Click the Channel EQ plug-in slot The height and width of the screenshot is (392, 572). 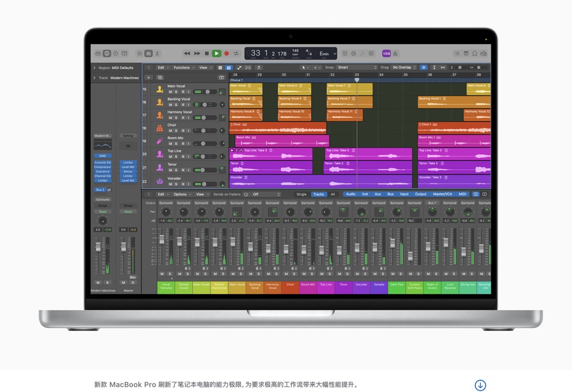(x=102, y=176)
